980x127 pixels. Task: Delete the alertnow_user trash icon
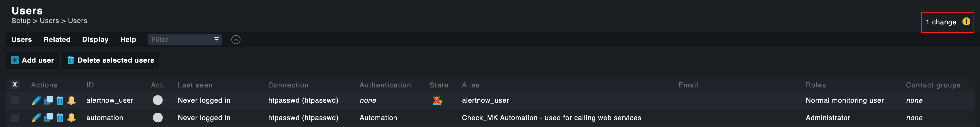click(60, 100)
